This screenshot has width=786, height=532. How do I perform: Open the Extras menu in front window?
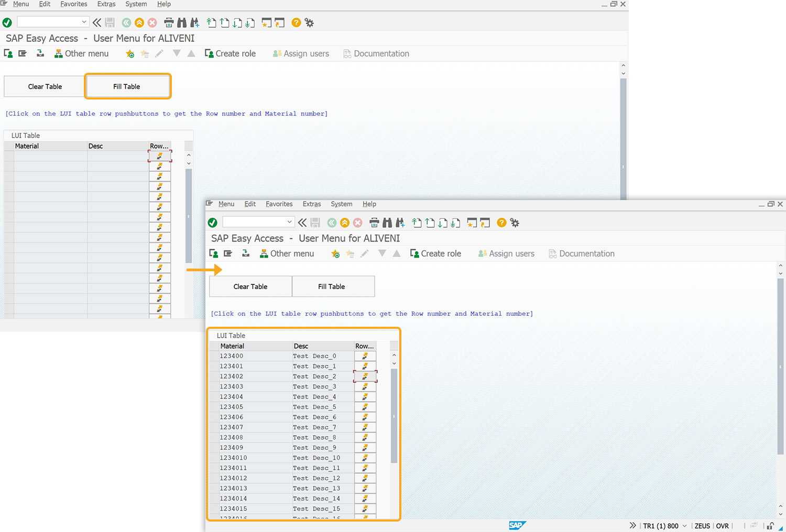click(312, 204)
